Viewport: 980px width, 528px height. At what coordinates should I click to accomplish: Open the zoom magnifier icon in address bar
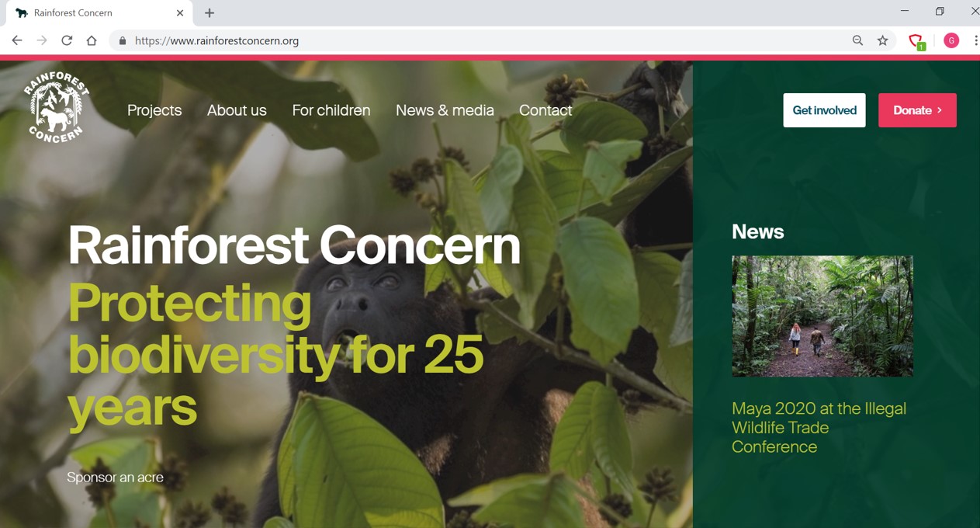point(857,40)
